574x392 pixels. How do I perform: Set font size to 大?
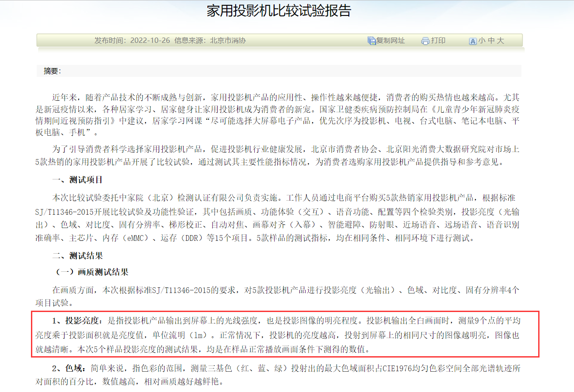[x=500, y=41]
